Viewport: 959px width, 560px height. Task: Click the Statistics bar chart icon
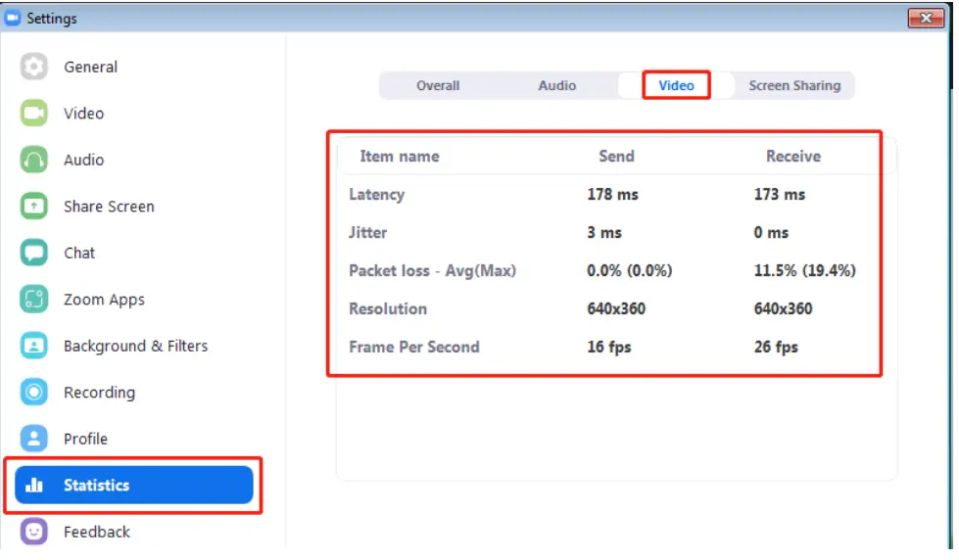pos(34,485)
